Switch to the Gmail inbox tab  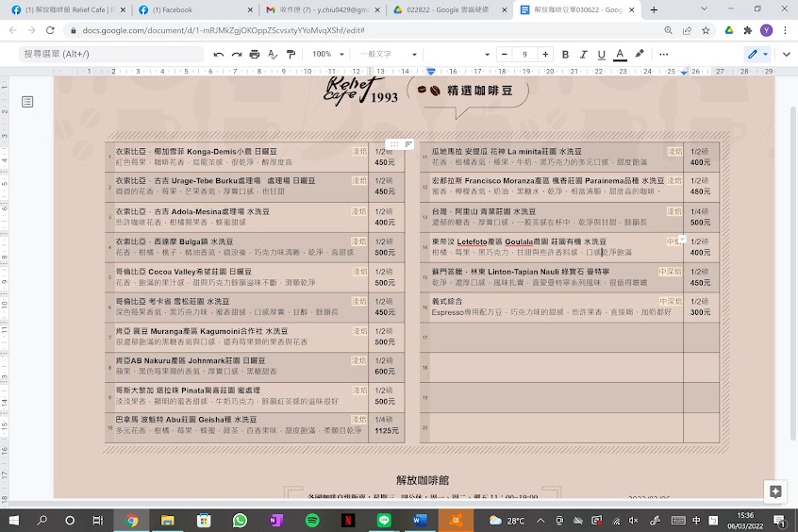pos(321,9)
